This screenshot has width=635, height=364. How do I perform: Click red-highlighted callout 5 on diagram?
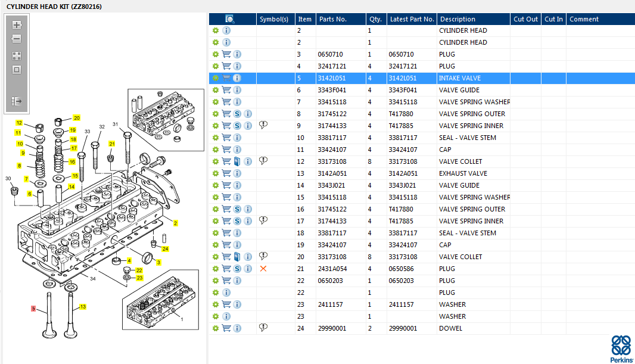[34, 309]
